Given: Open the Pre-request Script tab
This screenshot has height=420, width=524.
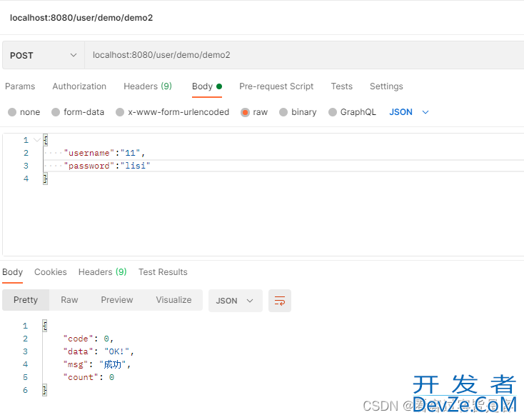Looking at the screenshot, I should [x=276, y=86].
